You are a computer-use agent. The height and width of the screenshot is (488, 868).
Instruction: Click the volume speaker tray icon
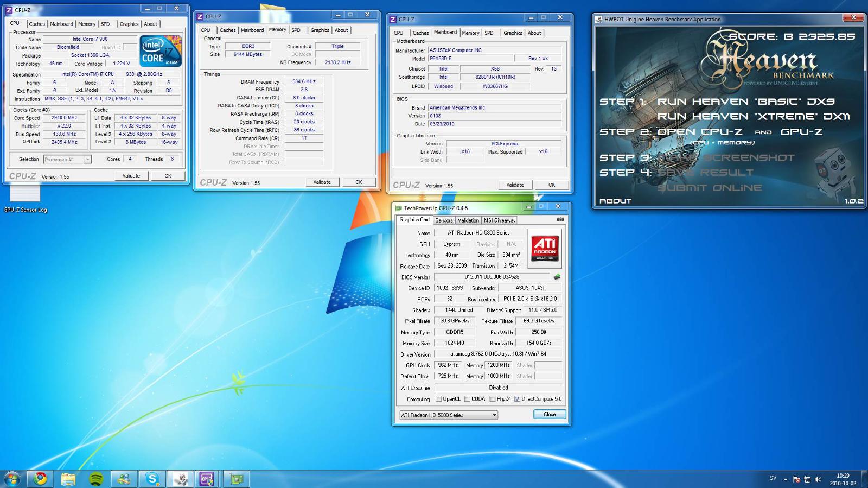click(x=818, y=479)
